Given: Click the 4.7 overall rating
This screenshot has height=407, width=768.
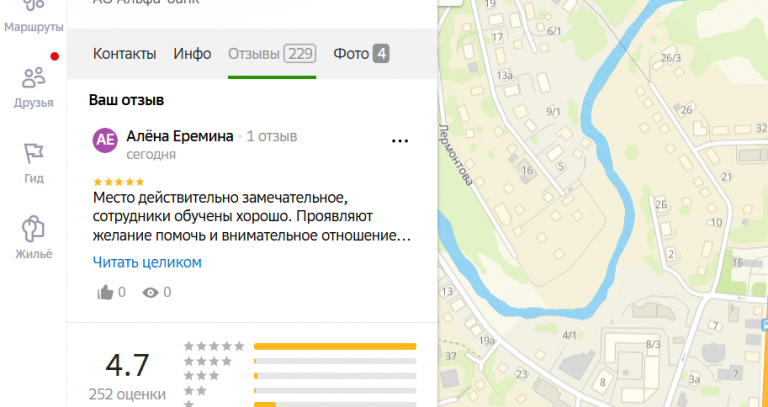Looking at the screenshot, I should 127,365.
